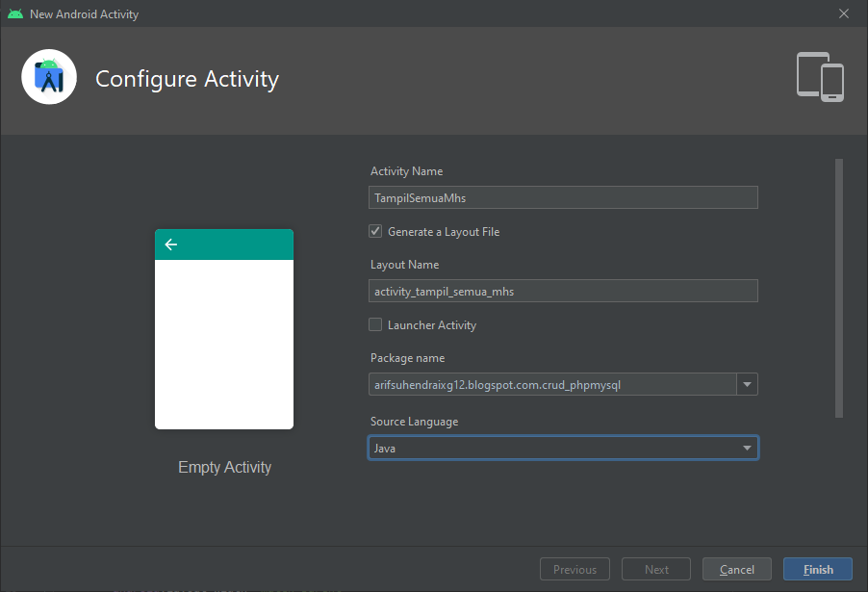This screenshot has width=868, height=592.
Task: Click the Android icon in title bar
Action: (x=15, y=13)
